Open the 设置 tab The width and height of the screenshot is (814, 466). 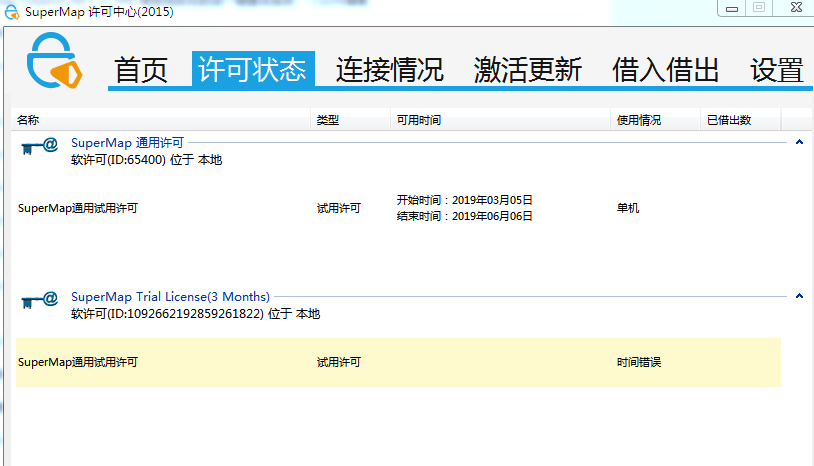click(777, 70)
